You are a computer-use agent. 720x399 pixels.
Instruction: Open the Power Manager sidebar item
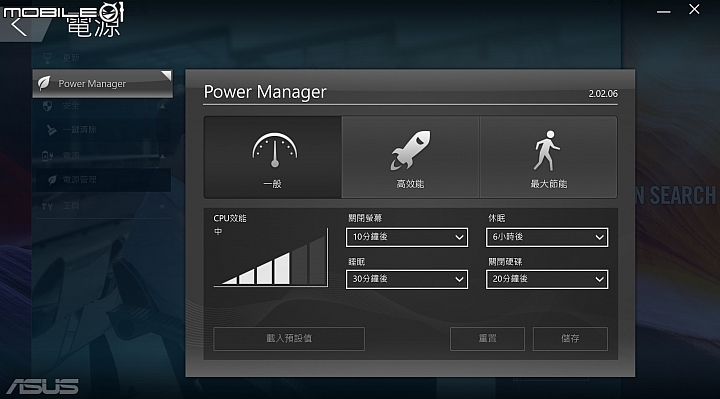[x=102, y=84]
